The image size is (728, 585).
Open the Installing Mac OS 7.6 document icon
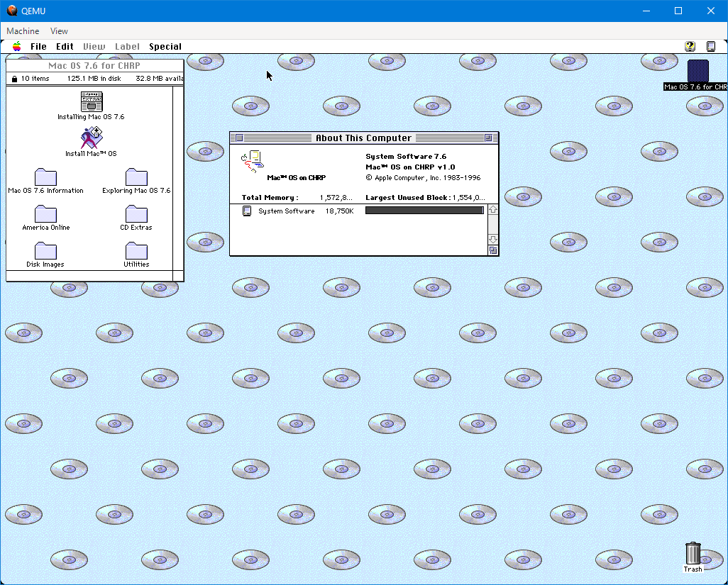click(91, 102)
